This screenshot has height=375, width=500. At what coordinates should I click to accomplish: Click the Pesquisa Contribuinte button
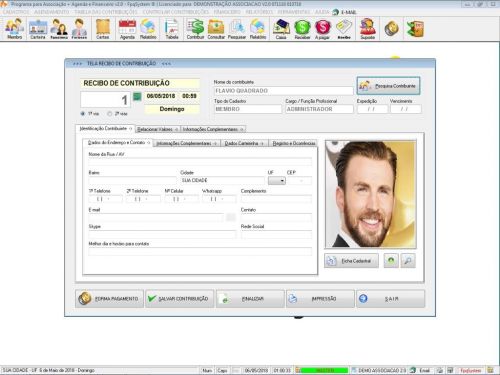coord(388,86)
